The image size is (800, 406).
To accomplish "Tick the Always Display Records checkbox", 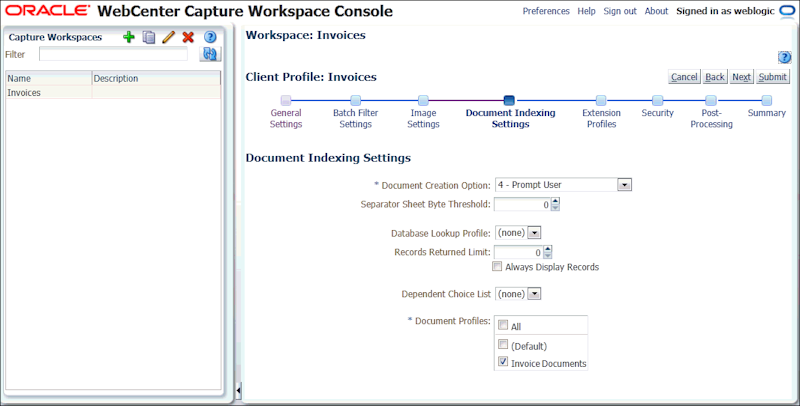I will (497, 266).
